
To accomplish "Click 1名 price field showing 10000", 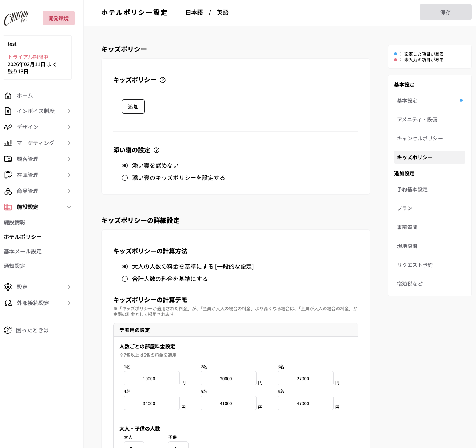I will [x=152, y=378].
